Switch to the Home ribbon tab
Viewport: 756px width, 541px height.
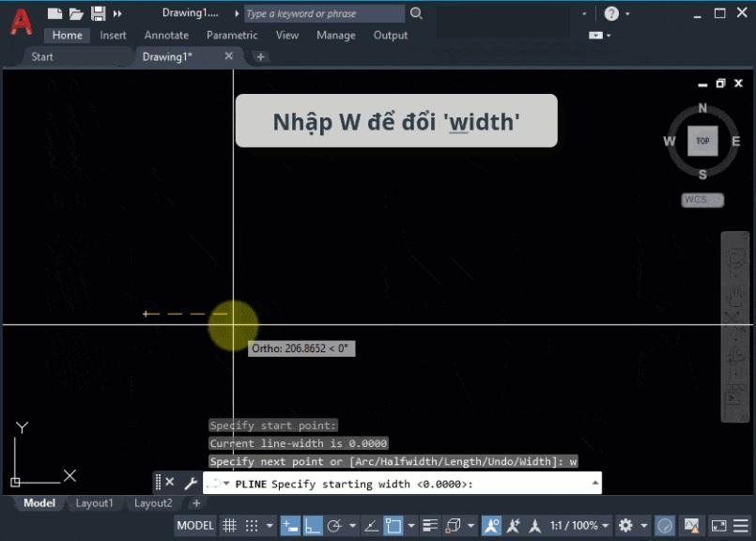click(67, 35)
